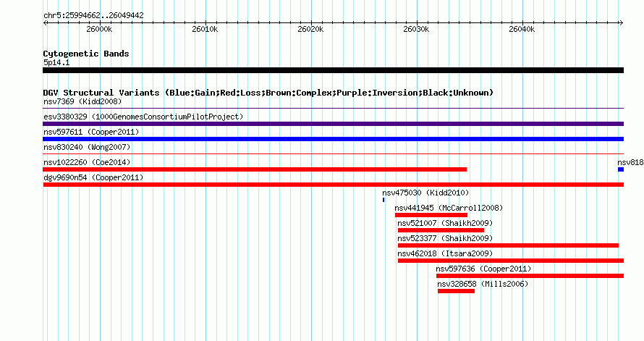
Task: Click the nsv328658 (Mills2006) label
Action: click(483, 284)
